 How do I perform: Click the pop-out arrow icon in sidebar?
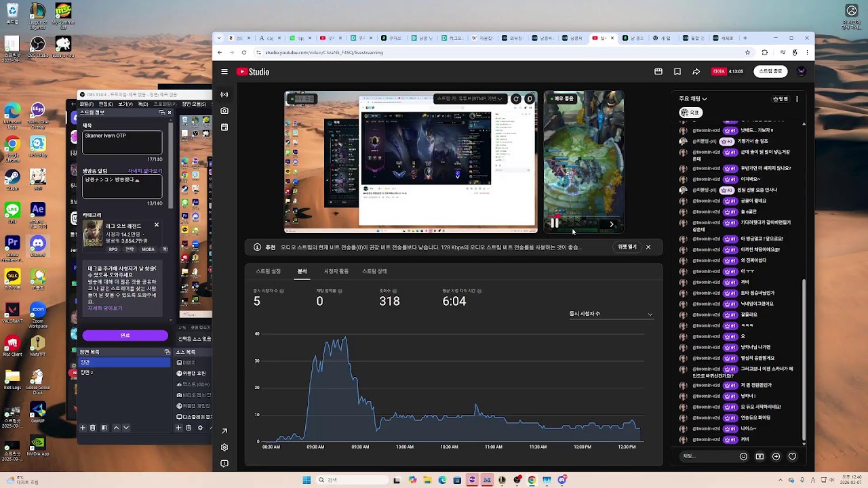click(224, 431)
